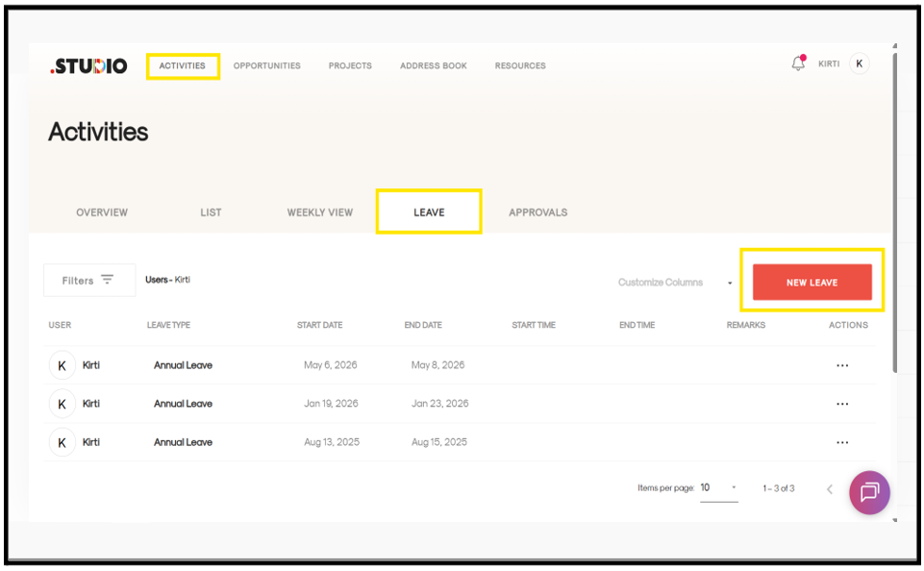Open the Filters panel
This screenshot has width=924, height=571.
(89, 281)
